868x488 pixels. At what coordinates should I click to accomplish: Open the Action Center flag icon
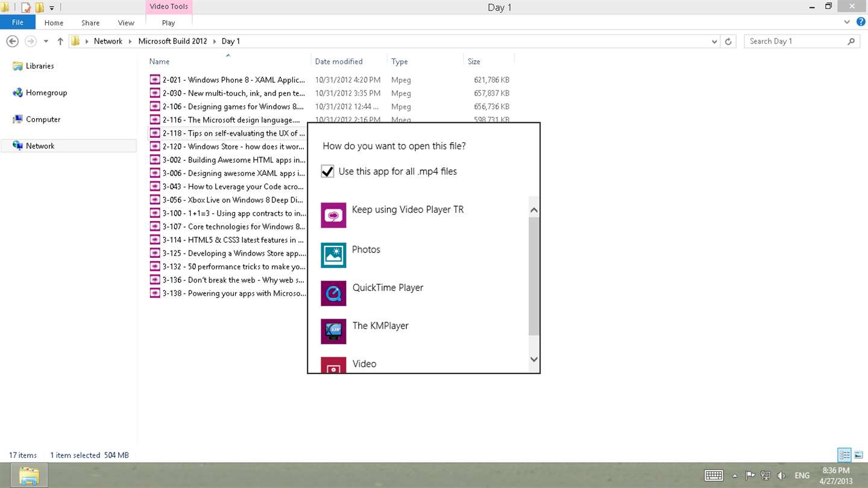point(750,475)
